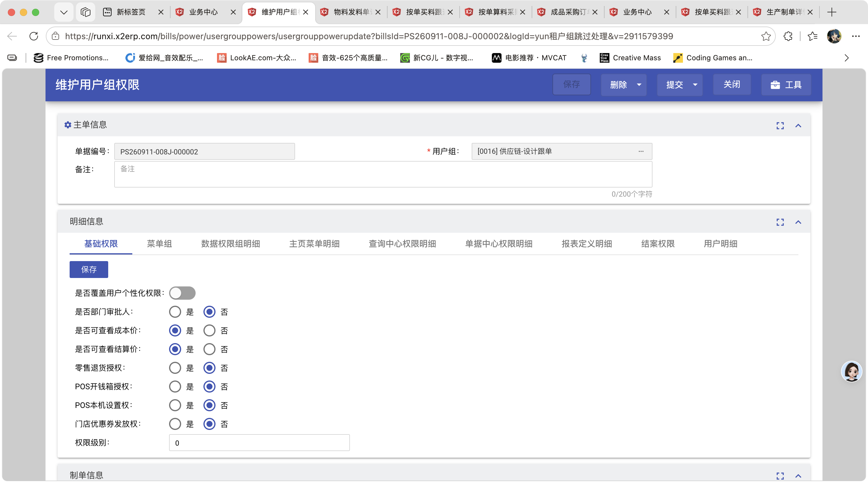The width and height of the screenshot is (868, 483).
Task: Open the 用户明细 tab
Action: tap(720, 244)
